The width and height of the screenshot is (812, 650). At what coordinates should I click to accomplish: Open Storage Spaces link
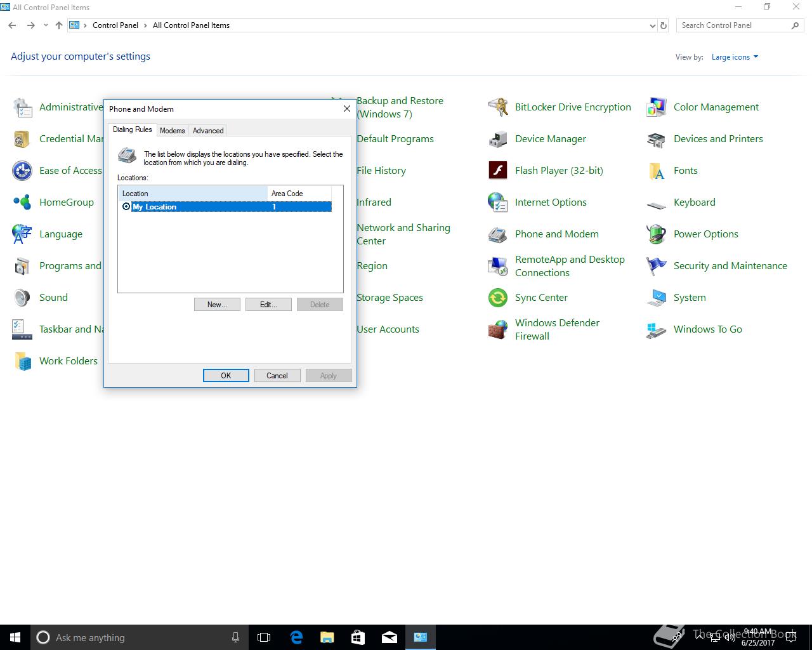(x=390, y=298)
